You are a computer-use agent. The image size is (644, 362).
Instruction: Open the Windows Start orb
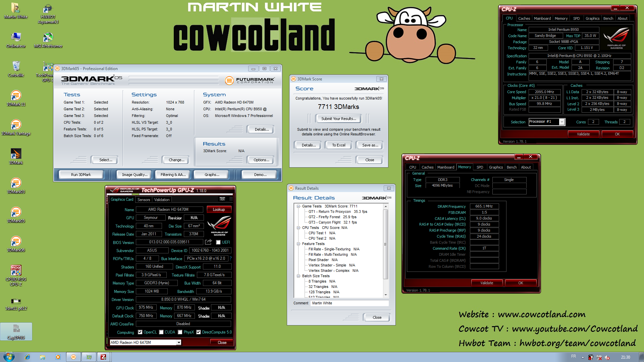coord(8,357)
